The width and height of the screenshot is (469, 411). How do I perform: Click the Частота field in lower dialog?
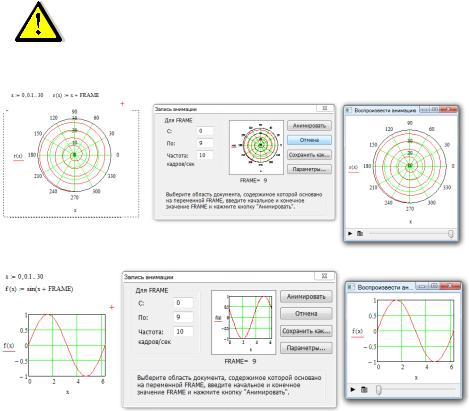point(183,331)
